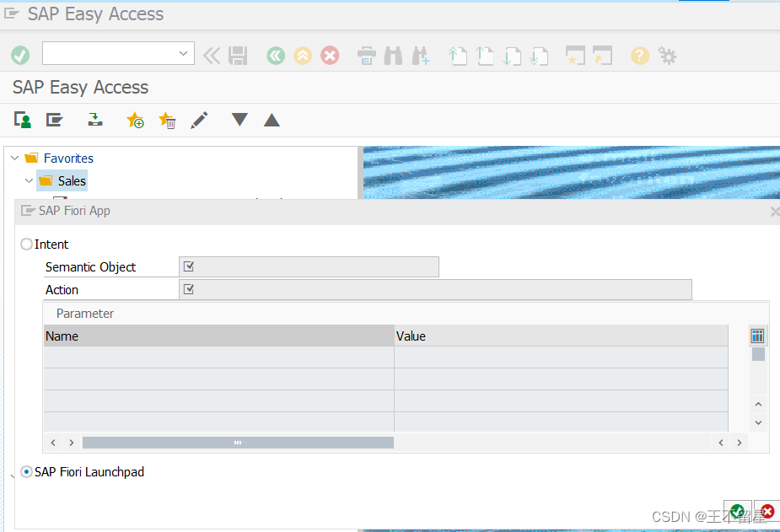Click the green Enter checkmark in toolbar
Viewport: 780px width, 532px height.
20,55
